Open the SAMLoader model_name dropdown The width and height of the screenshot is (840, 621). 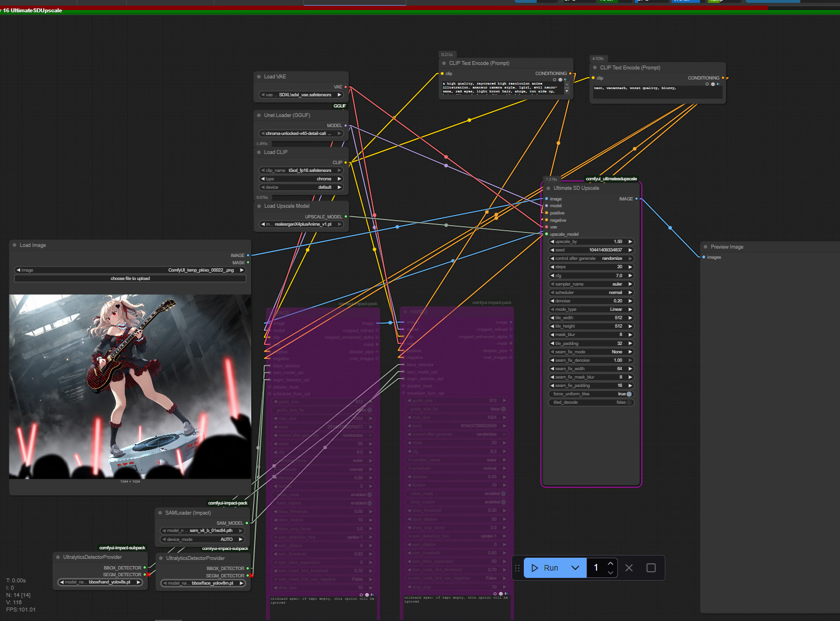click(x=203, y=531)
